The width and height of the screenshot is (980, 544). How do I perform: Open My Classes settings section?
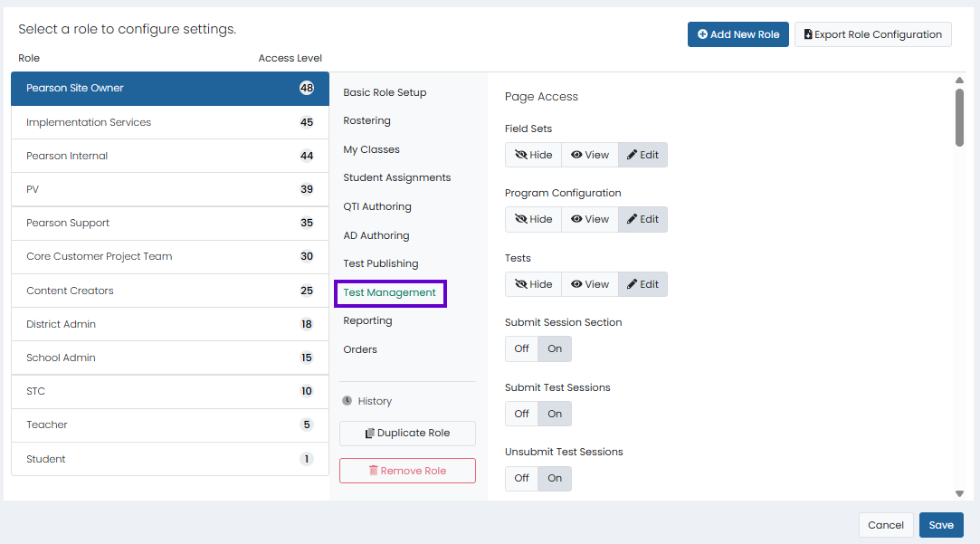coord(371,149)
